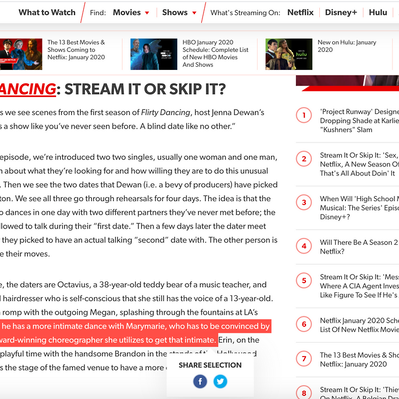Click 'STREAM IT OR SKIP IT?' headline
399x399 pixels.
coord(145,89)
